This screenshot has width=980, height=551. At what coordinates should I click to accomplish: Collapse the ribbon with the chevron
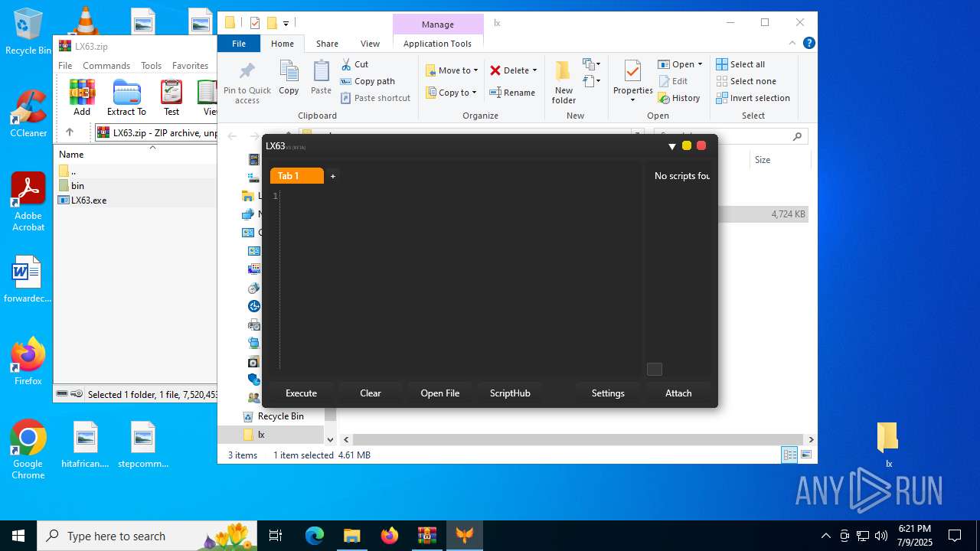pyautogui.click(x=793, y=44)
